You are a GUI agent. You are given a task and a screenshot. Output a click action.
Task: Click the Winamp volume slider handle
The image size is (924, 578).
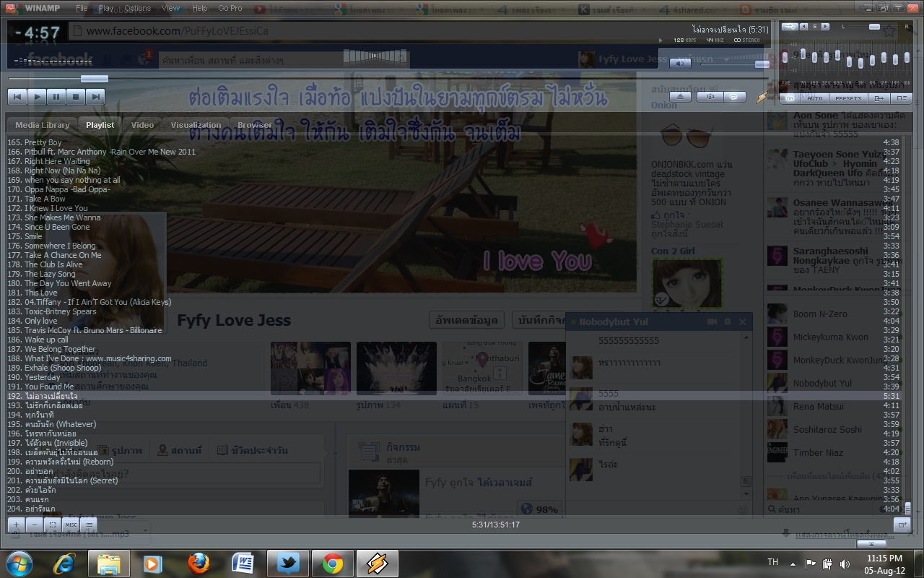[x=762, y=64]
